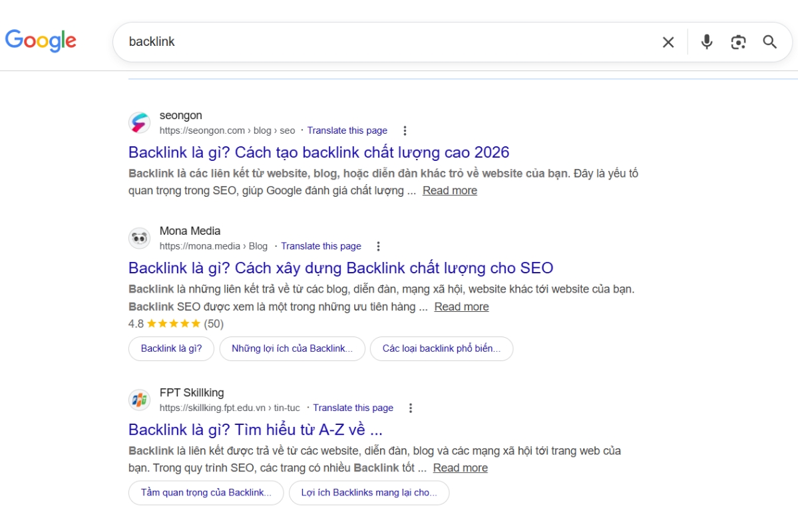Open Google Lens image search icon

coord(738,42)
